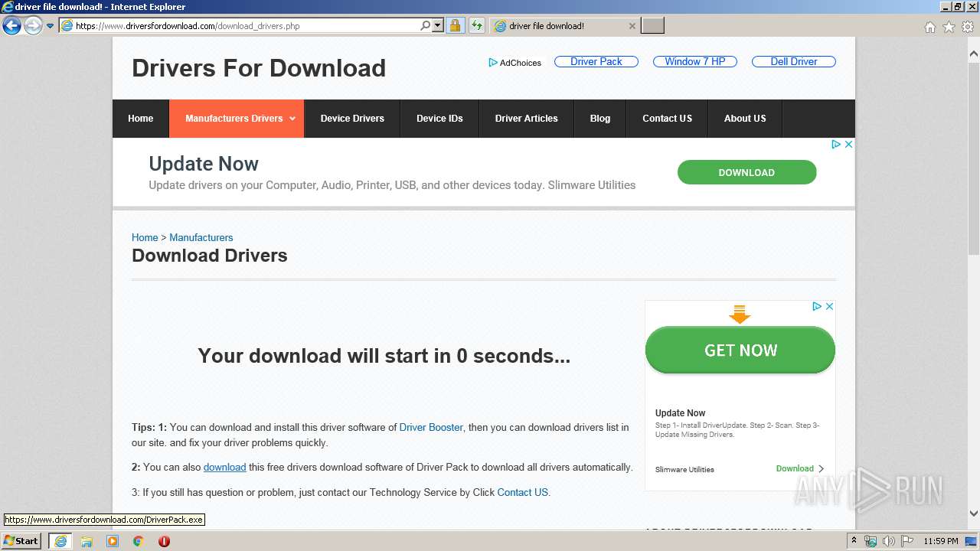Click Internet Explorer taskbar icon
Image resolution: width=980 pixels, height=551 pixels.
click(x=60, y=541)
